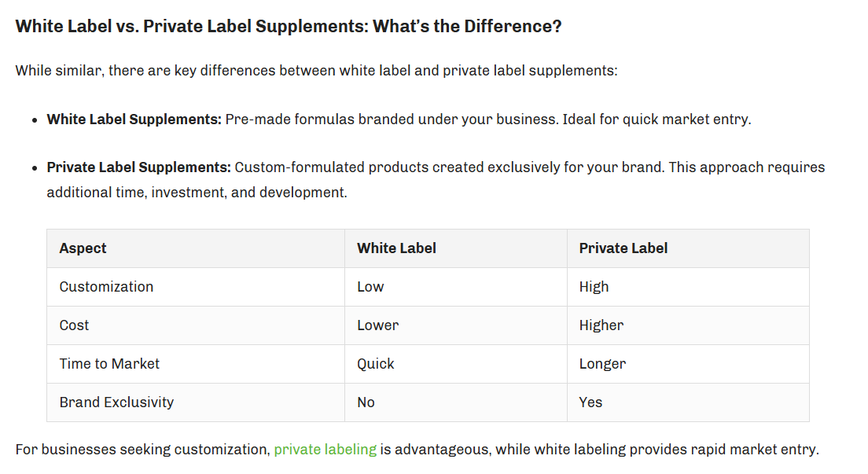Click the "Customization" row label in table
The width and height of the screenshot is (868, 474).
click(106, 287)
